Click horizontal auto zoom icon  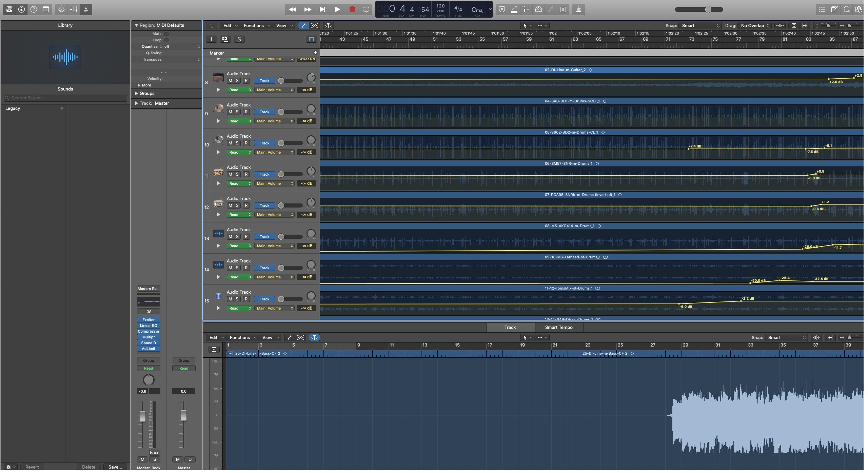tap(805, 25)
